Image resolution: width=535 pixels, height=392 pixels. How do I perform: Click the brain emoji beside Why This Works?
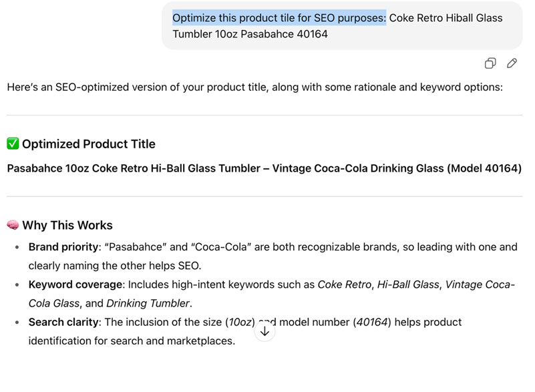pyautogui.click(x=13, y=225)
